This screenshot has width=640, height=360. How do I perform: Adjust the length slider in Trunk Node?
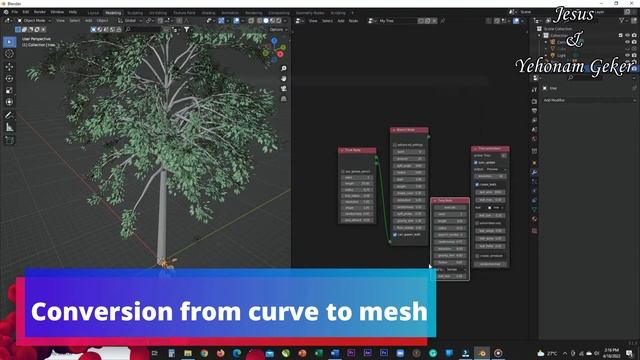(x=357, y=184)
